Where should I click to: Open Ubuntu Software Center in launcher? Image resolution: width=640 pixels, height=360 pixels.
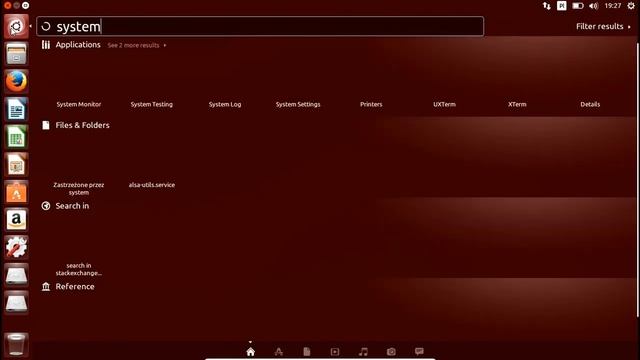(x=16, y=192)
